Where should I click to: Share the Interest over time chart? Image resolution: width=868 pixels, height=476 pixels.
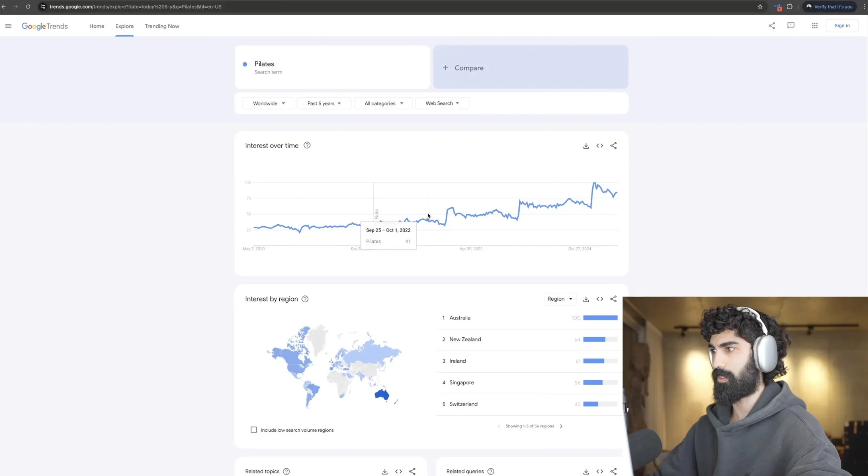(613, 146)
